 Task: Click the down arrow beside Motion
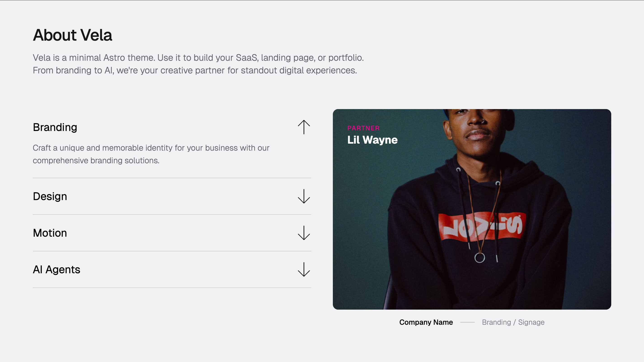(x=304, y=233)
